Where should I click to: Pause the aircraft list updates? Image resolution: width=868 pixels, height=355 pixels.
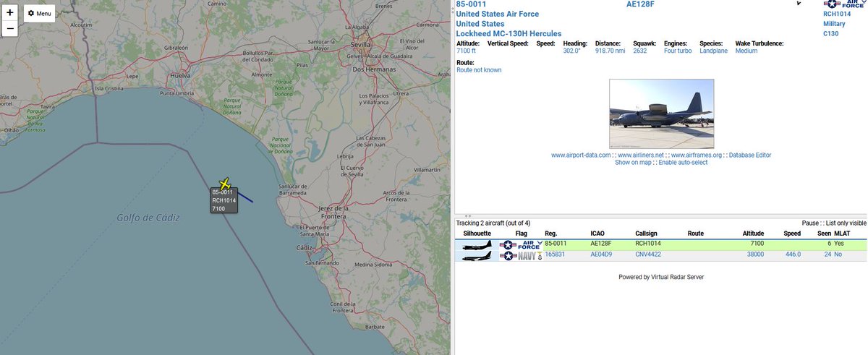(811, 223)
